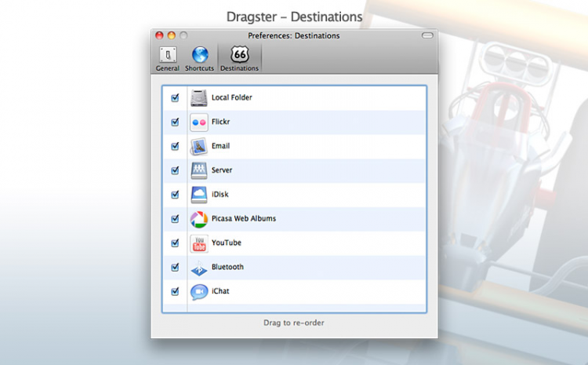Click the Bluetooth icon
Image resolution: width=588 pixels, height=365 pixels.
point(199,268)
